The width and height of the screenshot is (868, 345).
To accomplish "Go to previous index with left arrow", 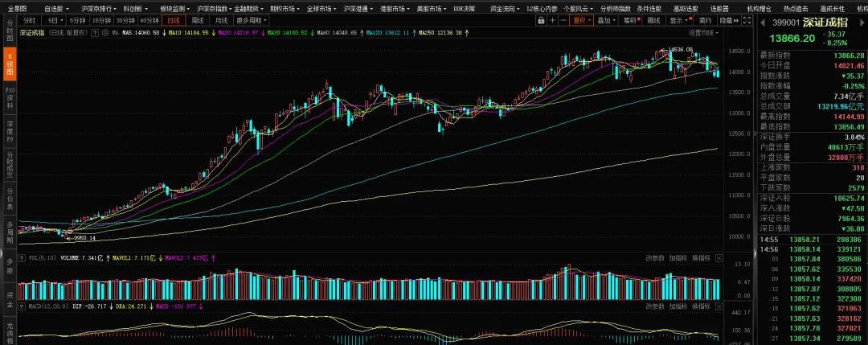I will tap(762, 23).
